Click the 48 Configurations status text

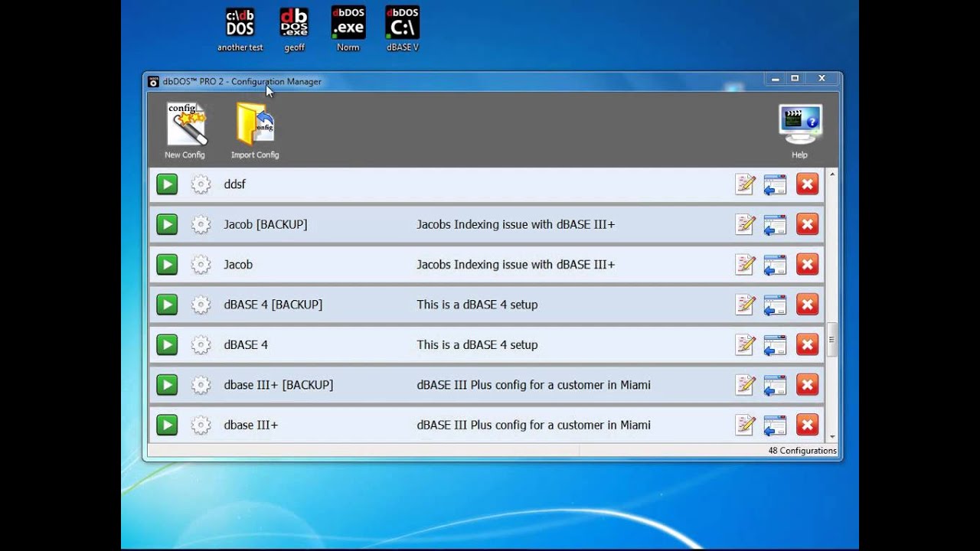[802, 451]
